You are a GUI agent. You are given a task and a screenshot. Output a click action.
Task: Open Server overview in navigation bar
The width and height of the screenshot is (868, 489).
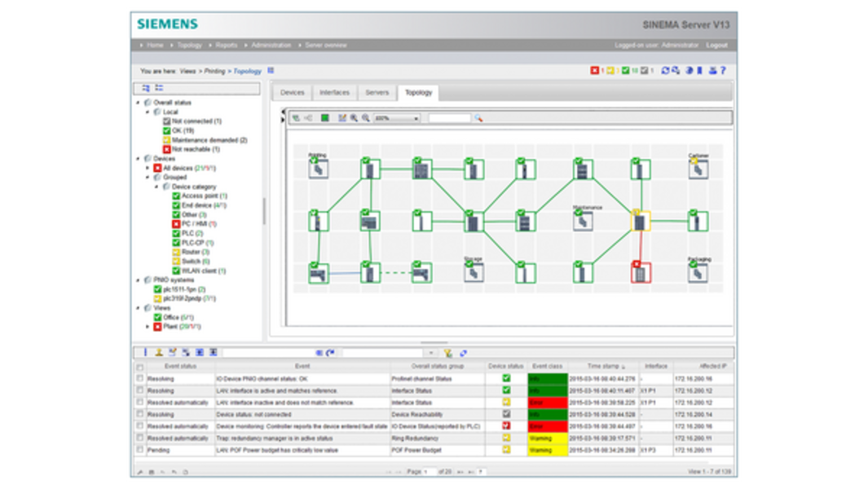[326, 45]
